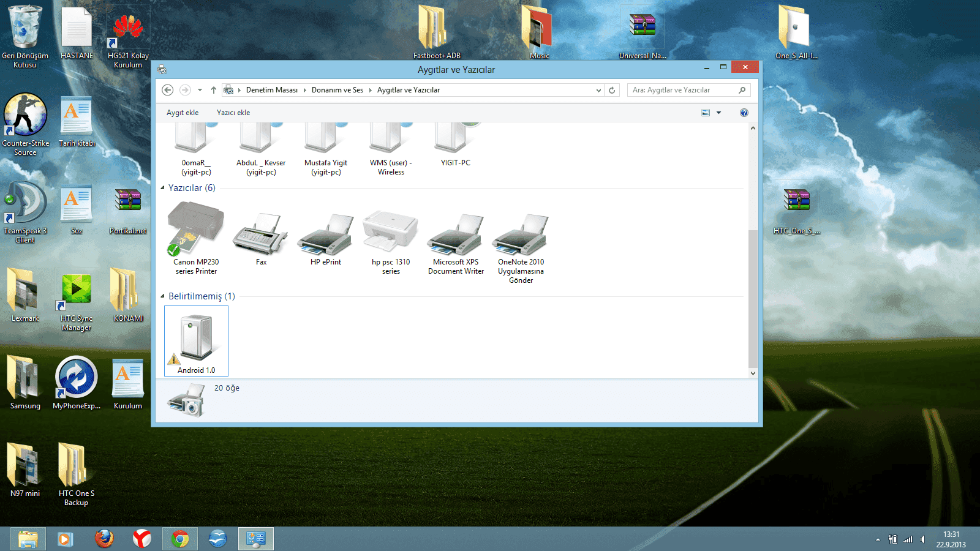
Task: Expand the Donanım ve Ses breadcrumb arrow
Action: click(x=370, y=90)
